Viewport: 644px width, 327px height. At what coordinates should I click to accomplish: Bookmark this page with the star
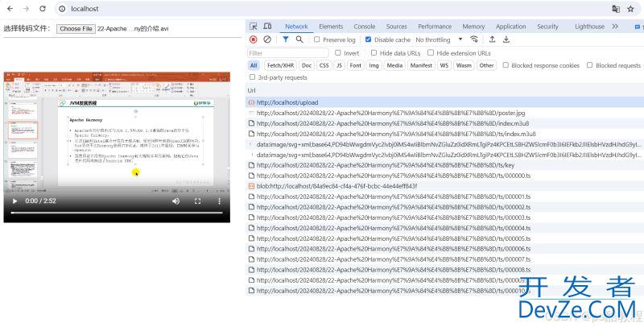coord(630,9)
